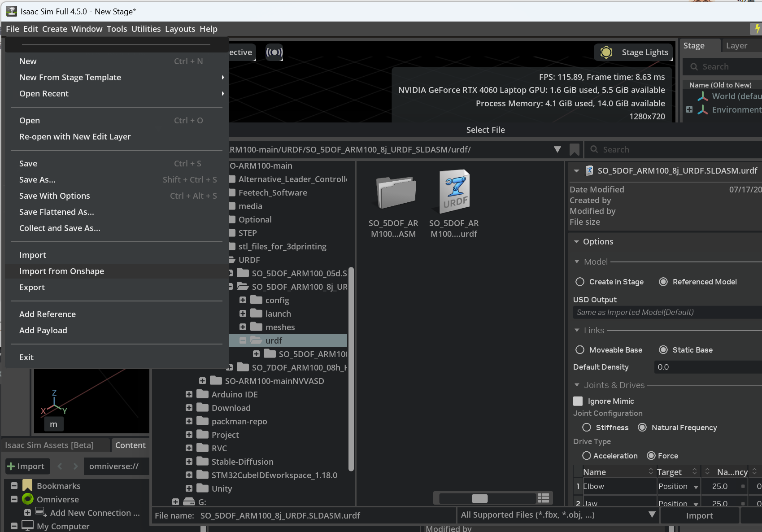Click the Stage Lights sun icon
The height and width of the screenshot is (532, 762).
(x=606, y=52)
